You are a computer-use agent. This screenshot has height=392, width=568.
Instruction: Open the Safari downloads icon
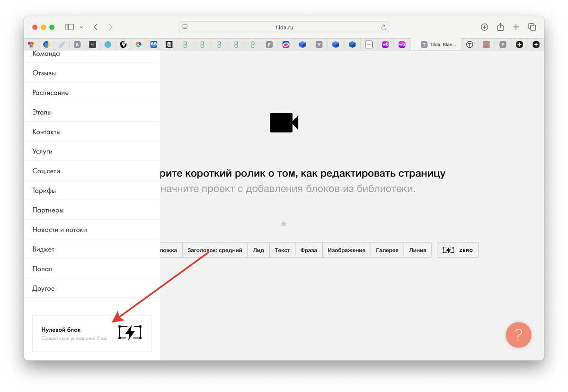(x=484, y=27)
